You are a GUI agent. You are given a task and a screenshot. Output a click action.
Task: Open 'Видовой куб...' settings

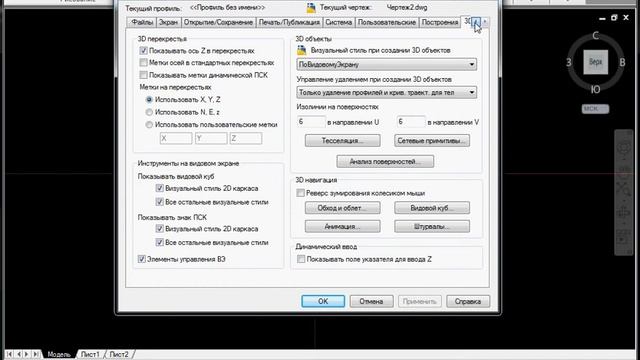[432, 208]
